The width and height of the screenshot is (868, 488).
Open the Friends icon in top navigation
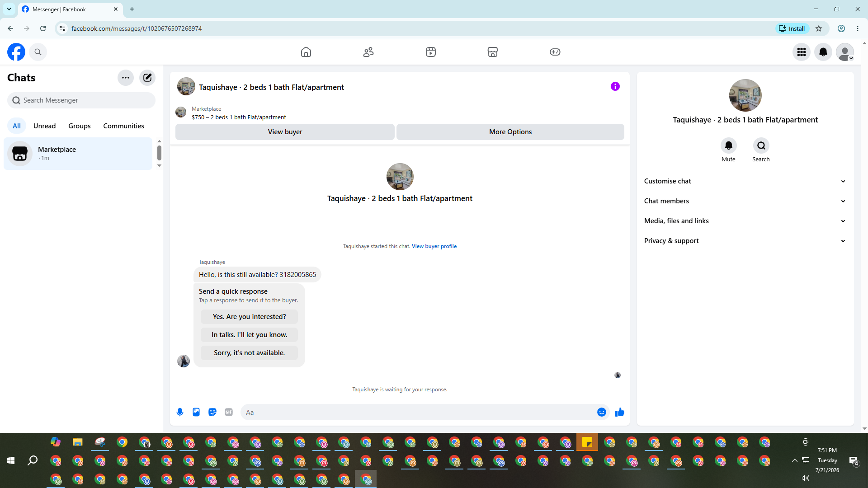click(x=368, y=52)
